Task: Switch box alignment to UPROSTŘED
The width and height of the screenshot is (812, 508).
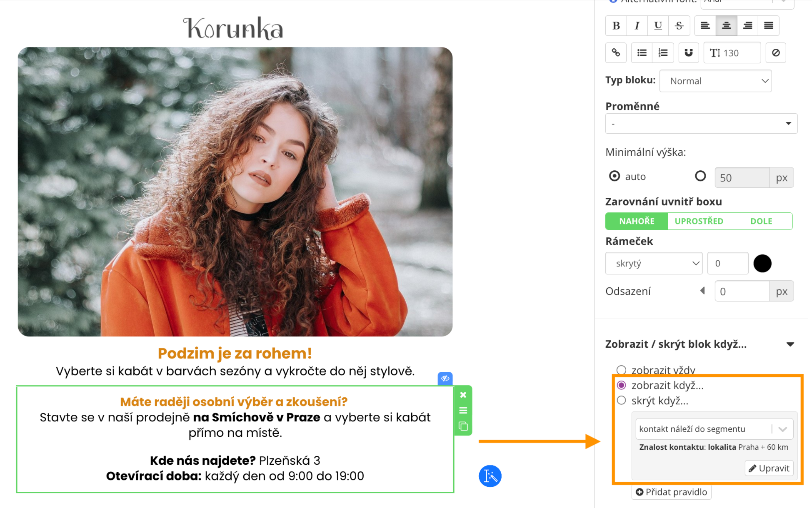Action: coord(699,221)
